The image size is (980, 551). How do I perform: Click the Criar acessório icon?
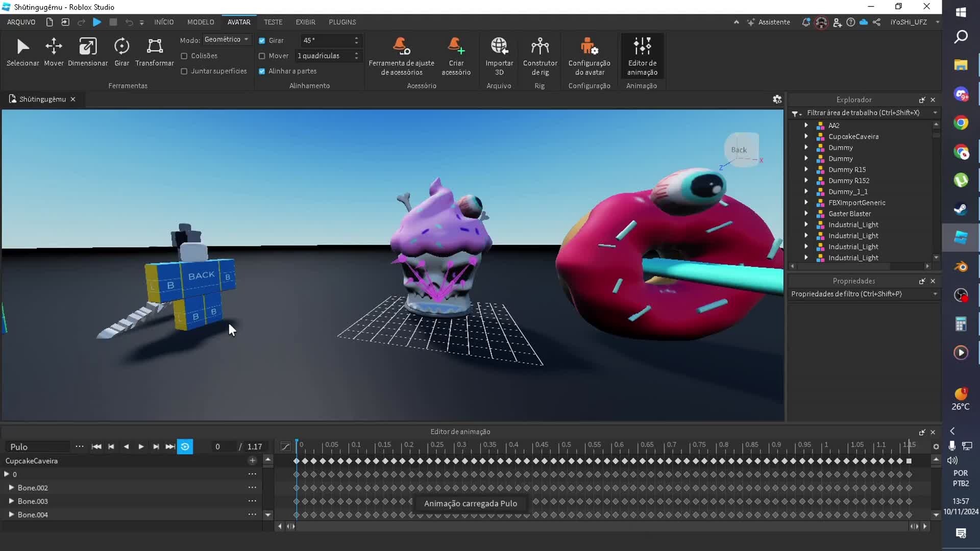[x=456, y=55]
